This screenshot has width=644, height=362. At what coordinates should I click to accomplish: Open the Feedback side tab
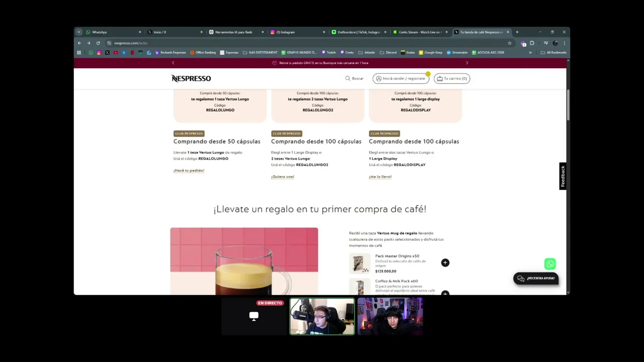coord(562,176)
